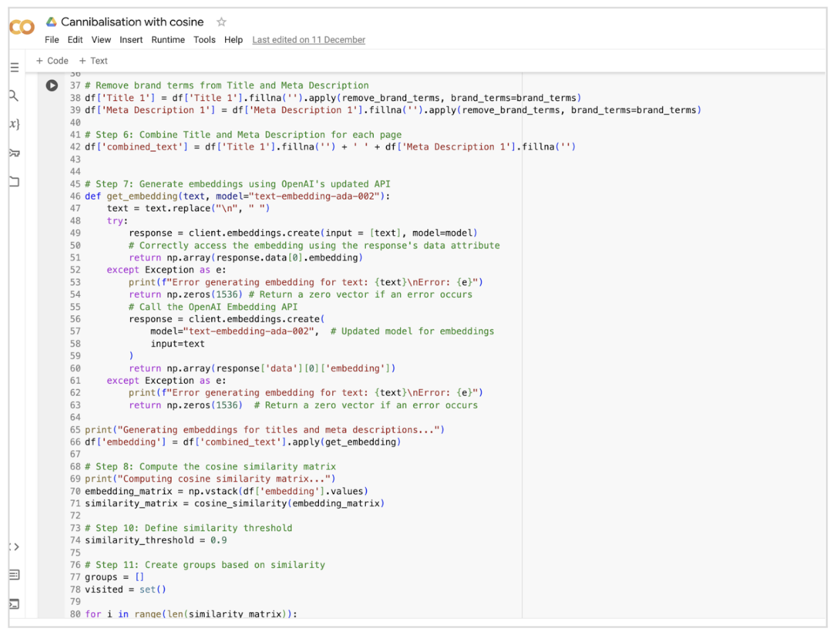840x634 pixels.
Task: Open the variables {x} panel
Action: click(x=14, y=123)
